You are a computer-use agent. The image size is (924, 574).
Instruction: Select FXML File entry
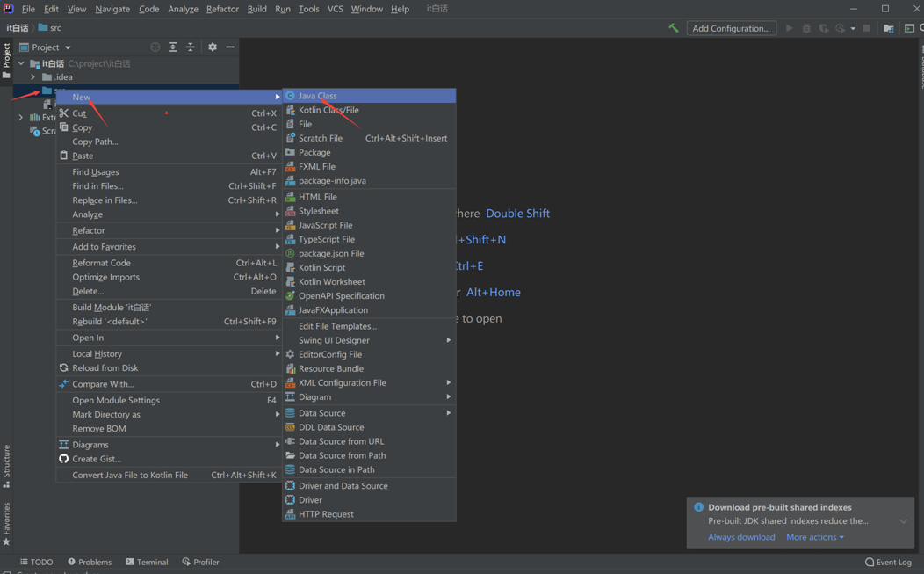tap(370, 166)
